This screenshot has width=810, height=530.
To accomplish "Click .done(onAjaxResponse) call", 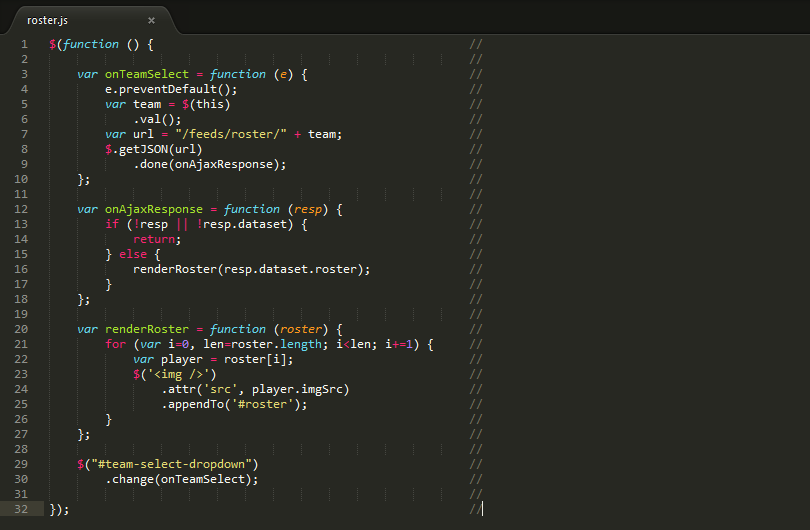I will click(209, 164).
